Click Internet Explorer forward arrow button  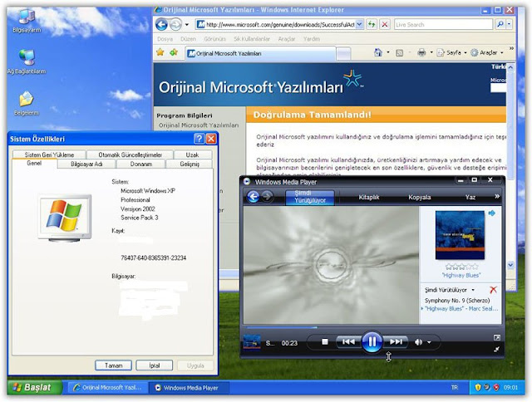point(175,24)
